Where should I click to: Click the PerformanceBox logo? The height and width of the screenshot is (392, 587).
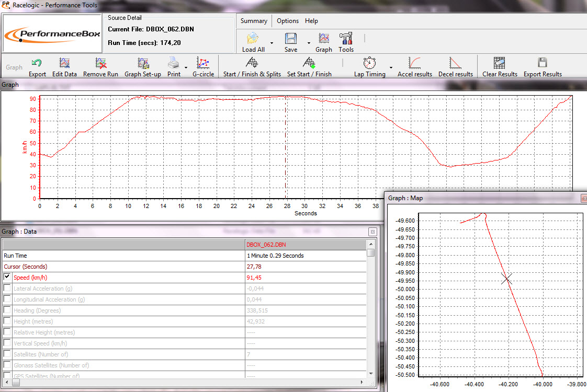click(x=52, y=34)
